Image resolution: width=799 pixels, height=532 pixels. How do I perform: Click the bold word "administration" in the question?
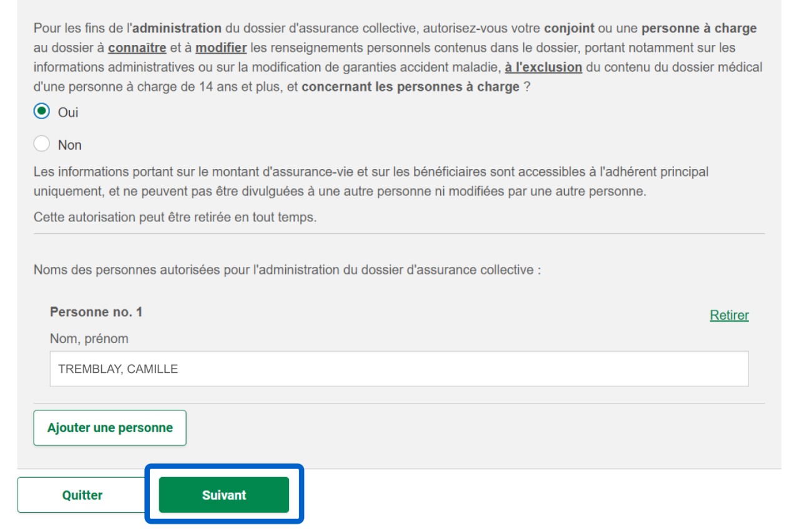pyautogui.click(x=177, y=28)
